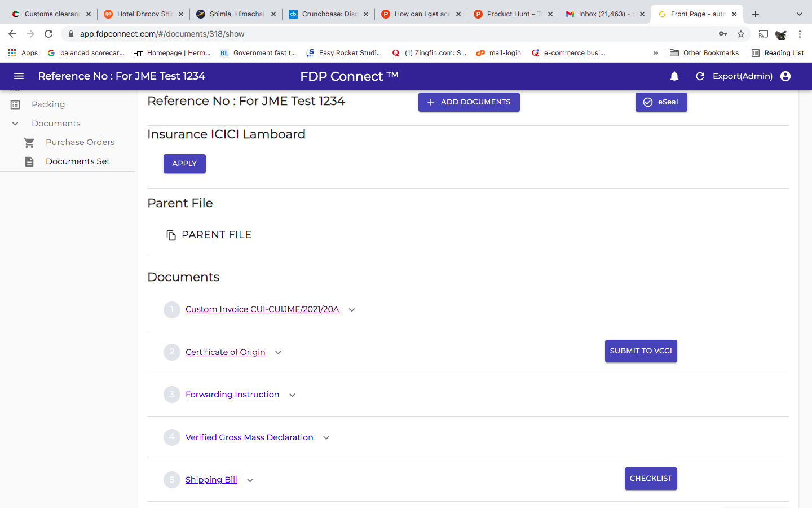The height and width of the screenshot is (508, 812).
Task: Show hidden bookmarks with the double chevron
Action: (x=655, y=53)
